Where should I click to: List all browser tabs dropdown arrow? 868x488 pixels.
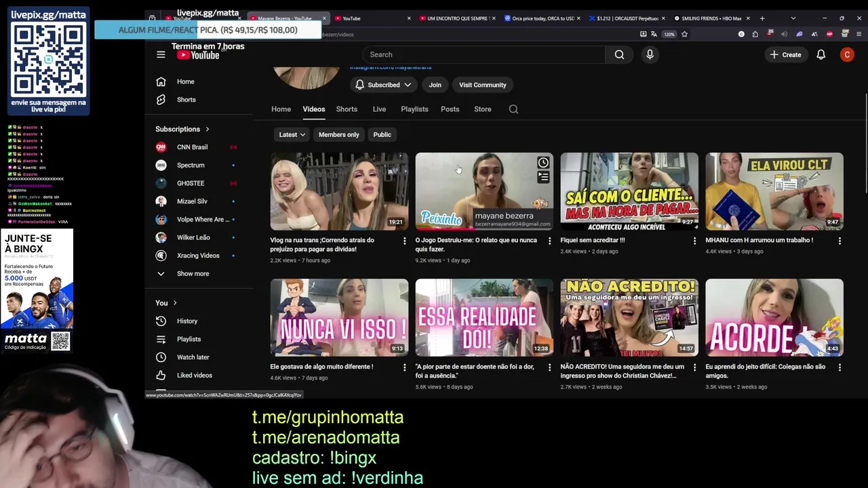pyautogui.click(x=793, y=18)
